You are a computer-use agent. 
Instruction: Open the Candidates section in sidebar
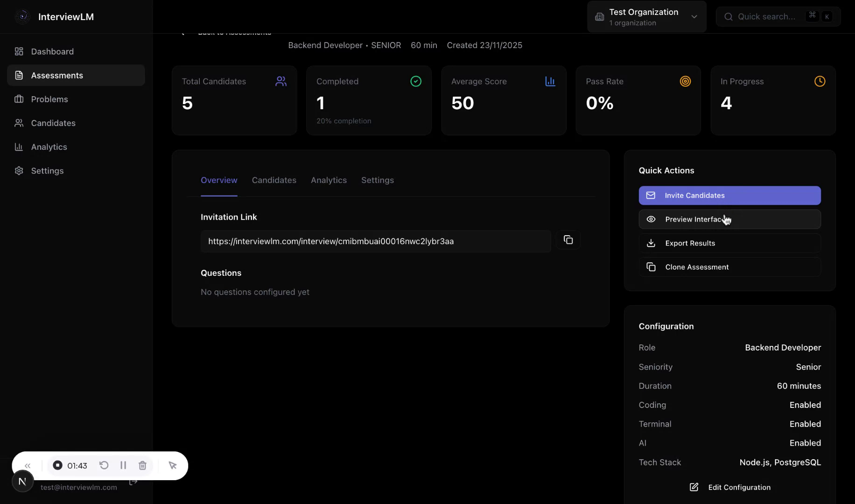point(53,123)
